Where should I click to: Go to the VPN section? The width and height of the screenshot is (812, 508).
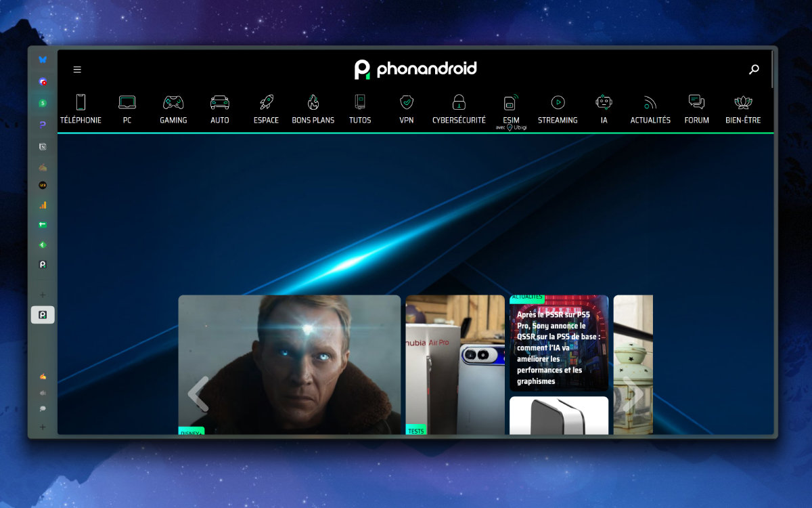pyautogui.click(x=406, y=109)
